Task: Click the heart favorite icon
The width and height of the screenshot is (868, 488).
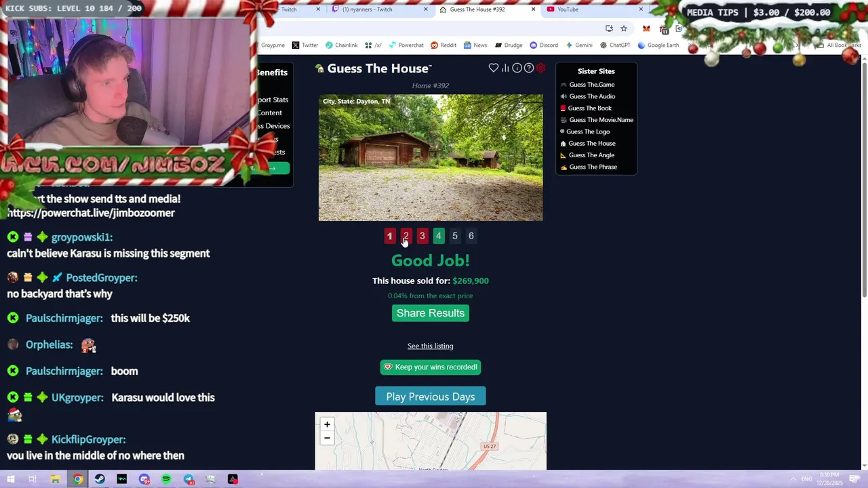Action: coord(494,68)
